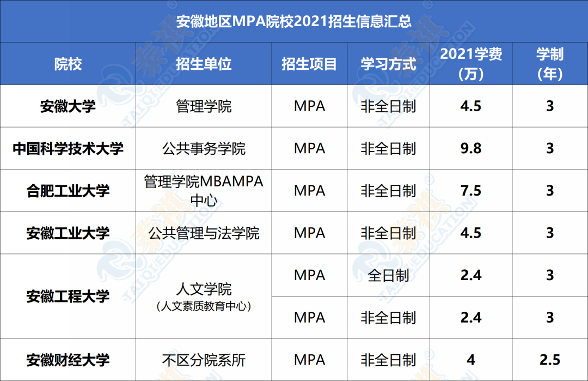588x381 pixels.
Task: Select the 9.8 tuition value
Action: point(471,148)
